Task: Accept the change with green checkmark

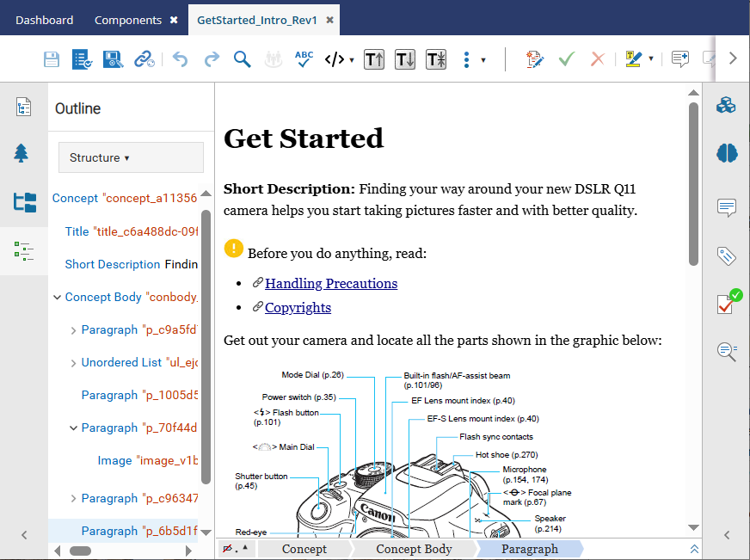Action: [x=566, y=59]
